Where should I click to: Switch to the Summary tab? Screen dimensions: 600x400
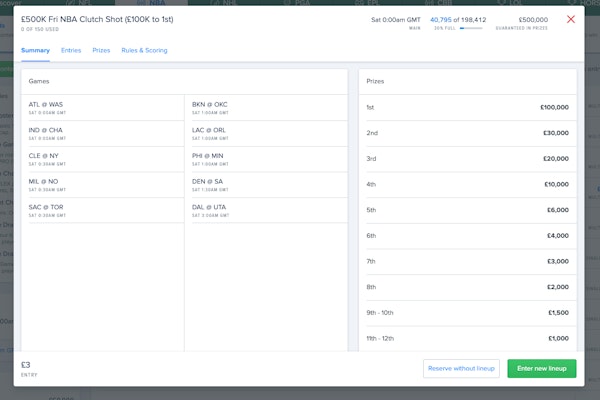point(35,51)
